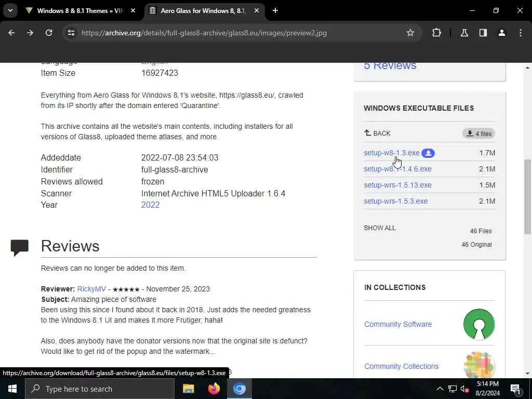The image size is (532, 399).
Task: Open File Explorer from the taskbar
Action: (188, 389)
